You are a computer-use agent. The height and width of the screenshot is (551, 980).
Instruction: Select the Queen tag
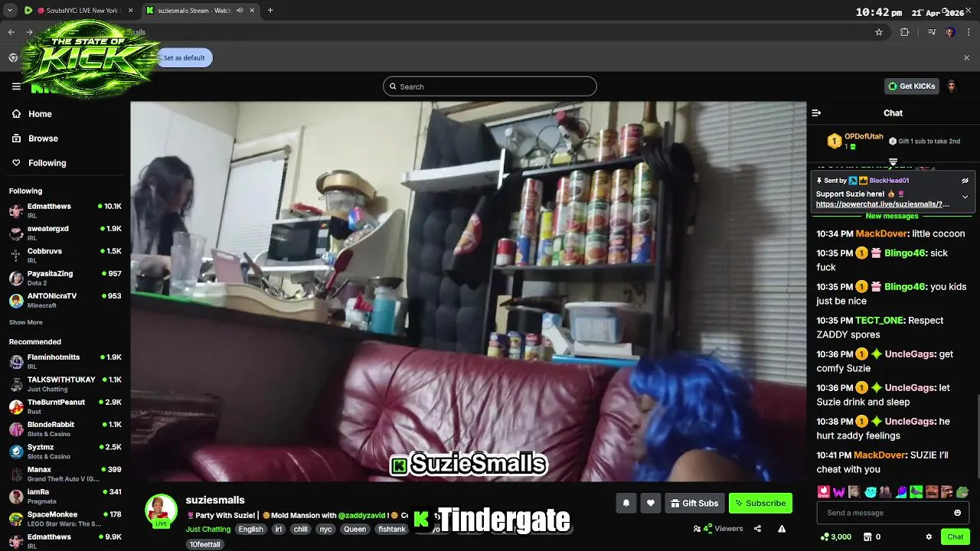pos(355,529)
